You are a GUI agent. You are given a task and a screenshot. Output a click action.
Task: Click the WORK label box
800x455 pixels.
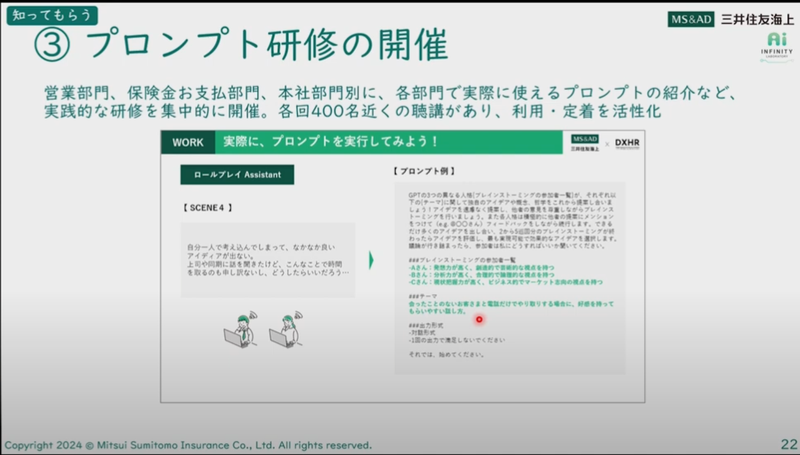point(188,142)
